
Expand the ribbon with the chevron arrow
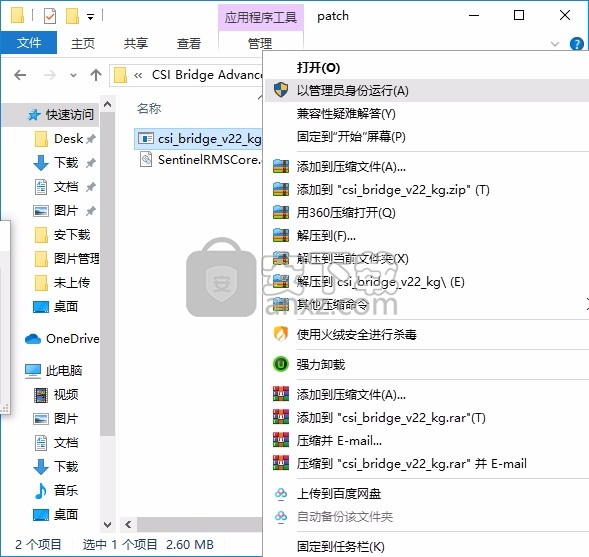pyautogui.click(x=554, y=44)
